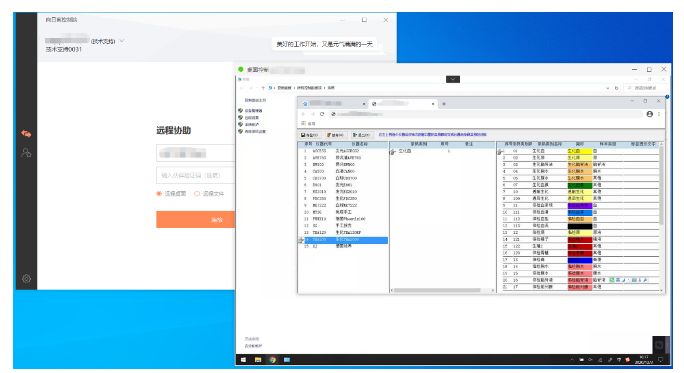The height and width of the screenshot is (373, 684).
Task: Select the highlighted TBA2000 instrument row
Action: (x=343, y=240)
